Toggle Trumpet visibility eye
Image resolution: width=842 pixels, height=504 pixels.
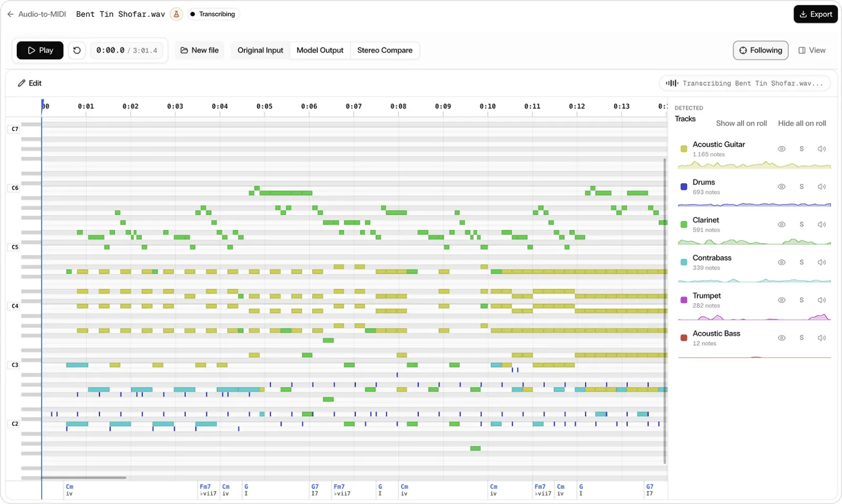(x=781, y=300)
